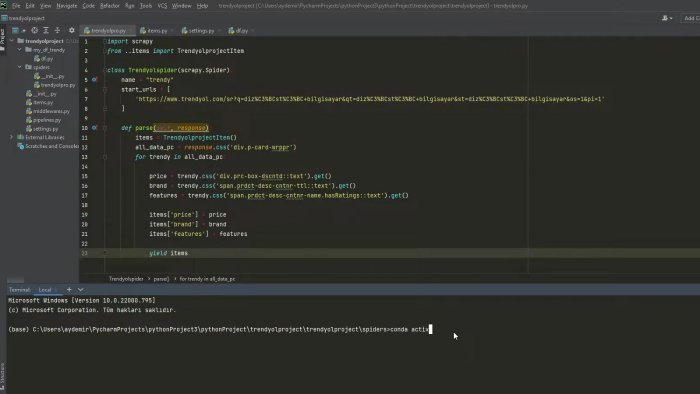Open Project panel gear options
This screenshot has height=394, width=700.
pos(71,30)
